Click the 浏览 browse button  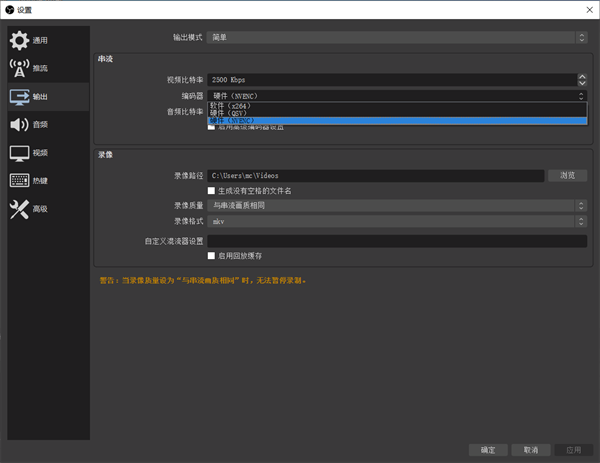click(567, 175)
